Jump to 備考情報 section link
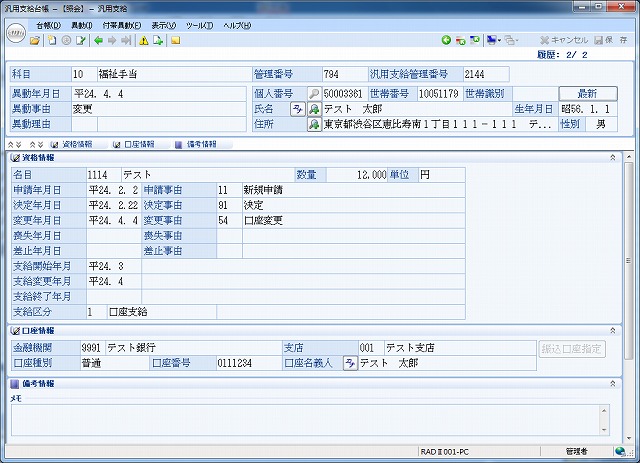The image size is (640, 463). click(196, 144)
